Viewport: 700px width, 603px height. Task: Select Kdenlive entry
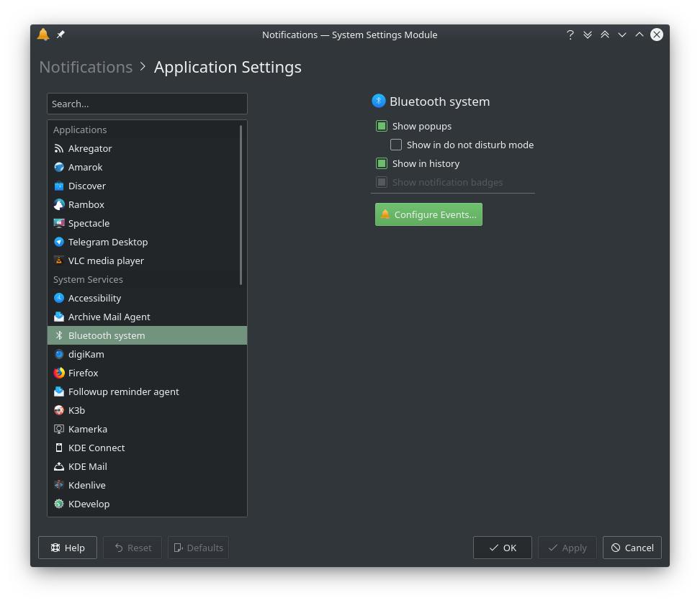[148, 486]
